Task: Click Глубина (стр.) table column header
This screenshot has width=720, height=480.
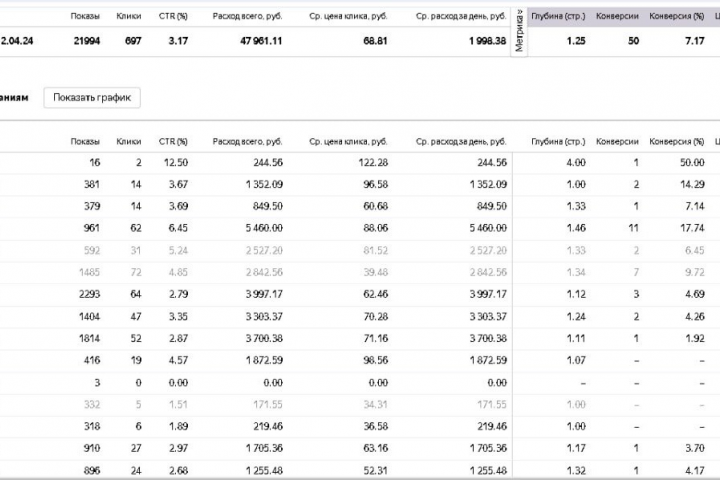Action: [559, 141]
